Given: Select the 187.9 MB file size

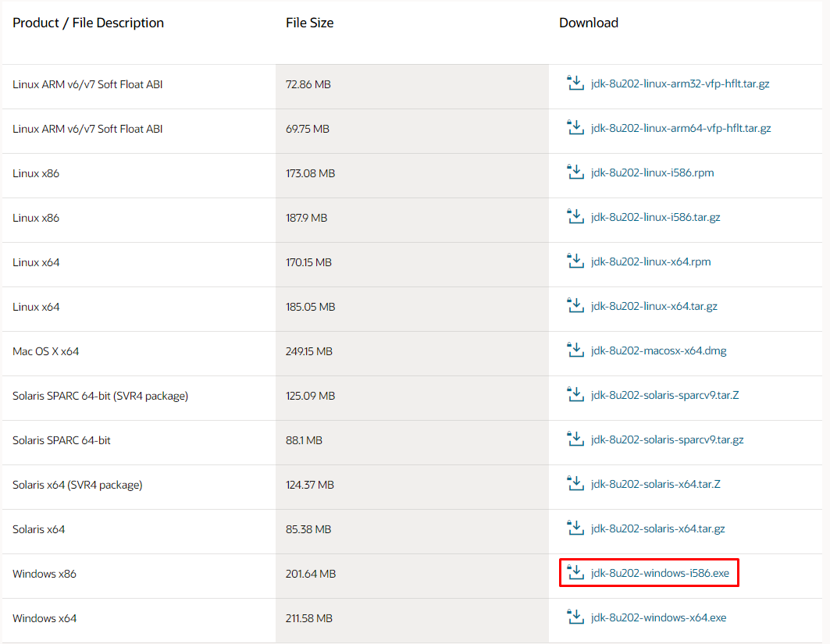Looking at the screenshot, I should coord(307,218).
